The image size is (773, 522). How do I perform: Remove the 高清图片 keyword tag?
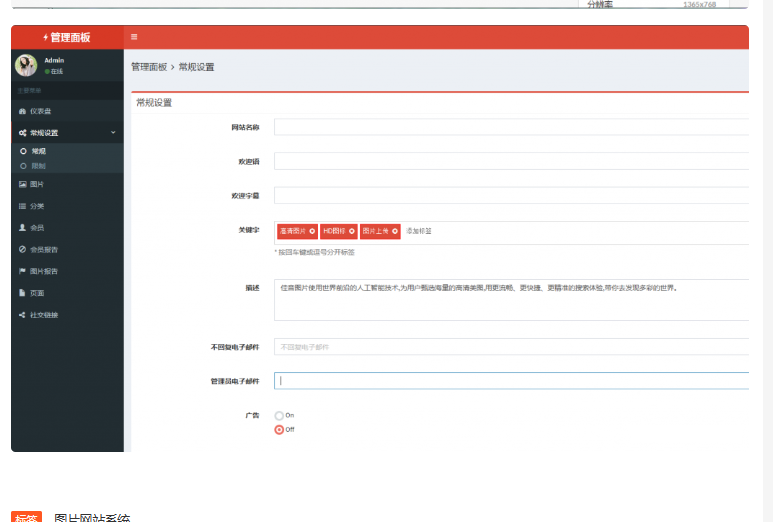click(x=312, y=231)
